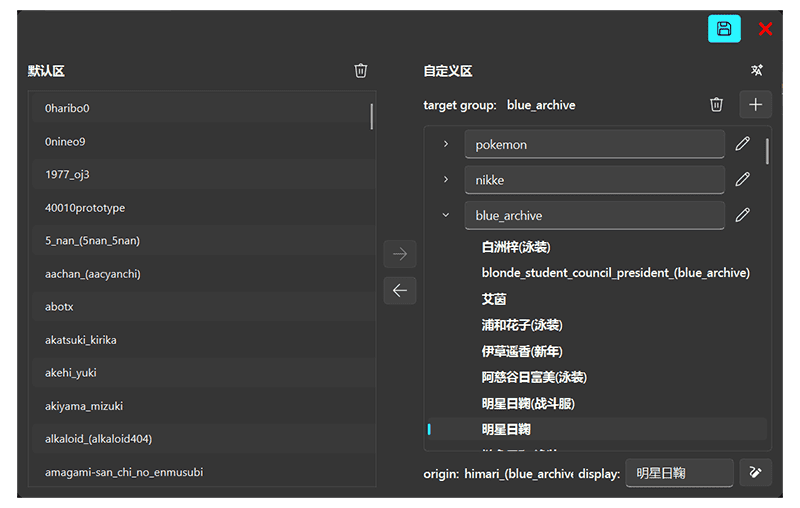Select the highlighted 明星日鞠 tree item

(x=597, y=429)
